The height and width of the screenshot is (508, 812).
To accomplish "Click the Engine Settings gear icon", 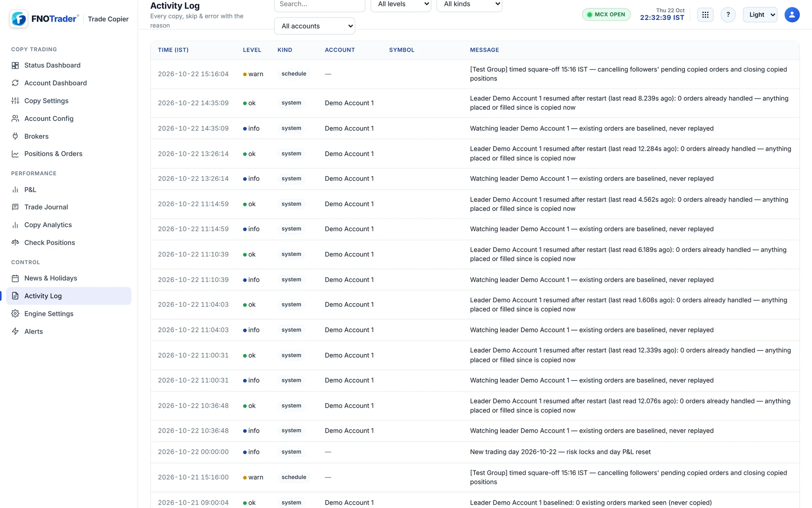I will coord(15,314).
